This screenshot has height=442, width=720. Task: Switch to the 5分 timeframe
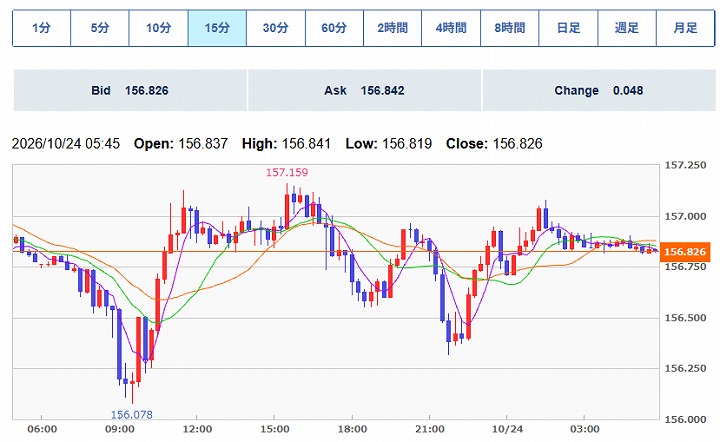coord(100,28)
